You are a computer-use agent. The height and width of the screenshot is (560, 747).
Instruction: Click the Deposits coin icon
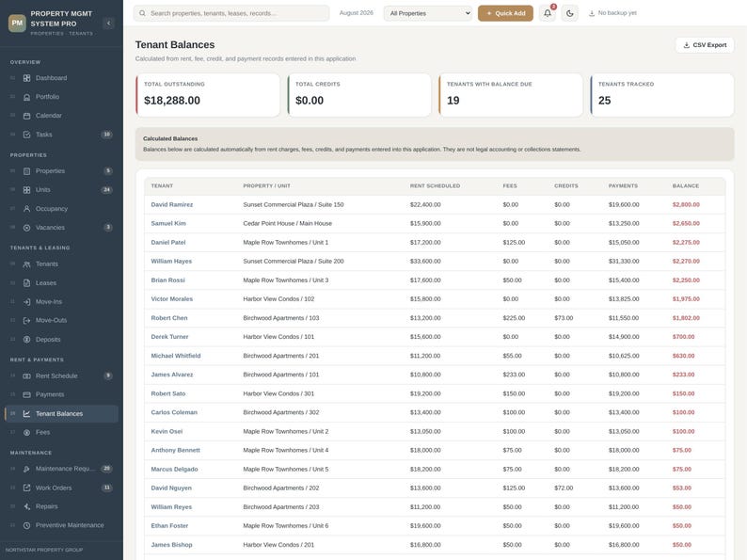[26, 340]
